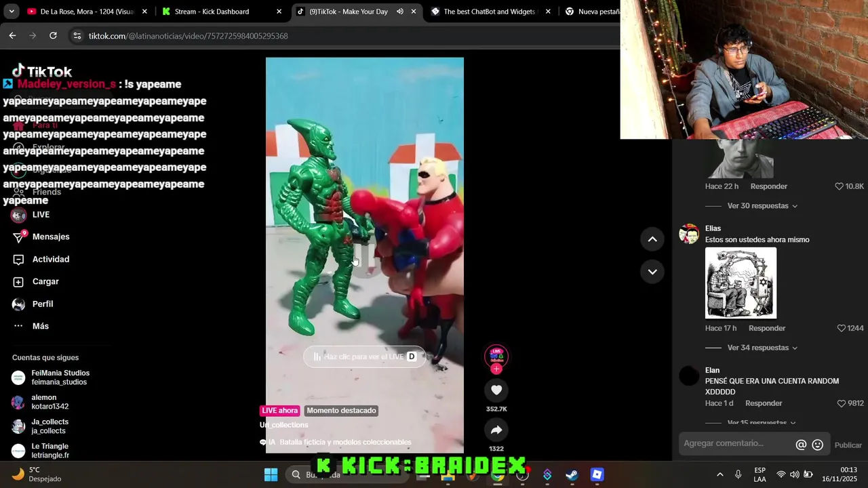This screenshot has height=488, width=868.
Task: Switch to 'Nueva pestaña' tab
Action: tap(591, 12)
